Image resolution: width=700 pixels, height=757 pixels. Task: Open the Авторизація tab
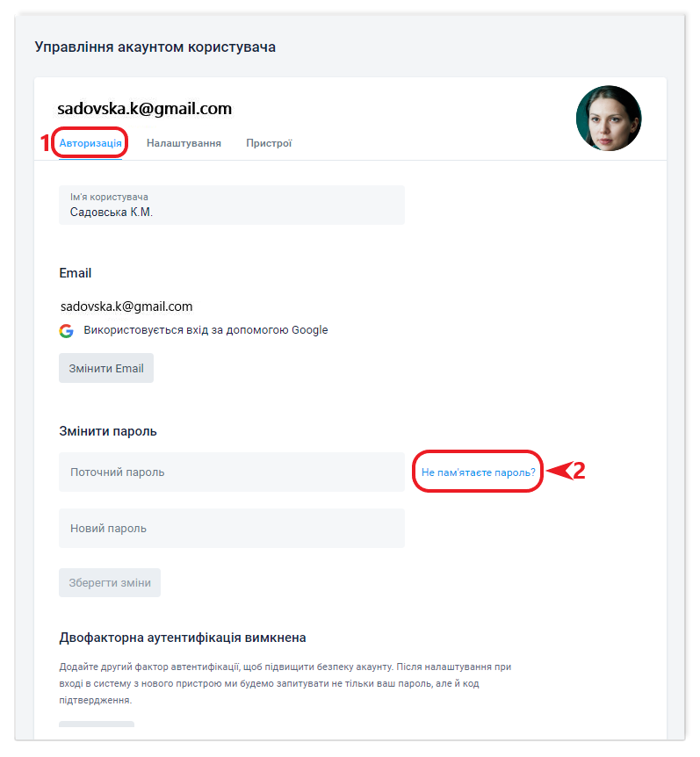click(90, 143)
